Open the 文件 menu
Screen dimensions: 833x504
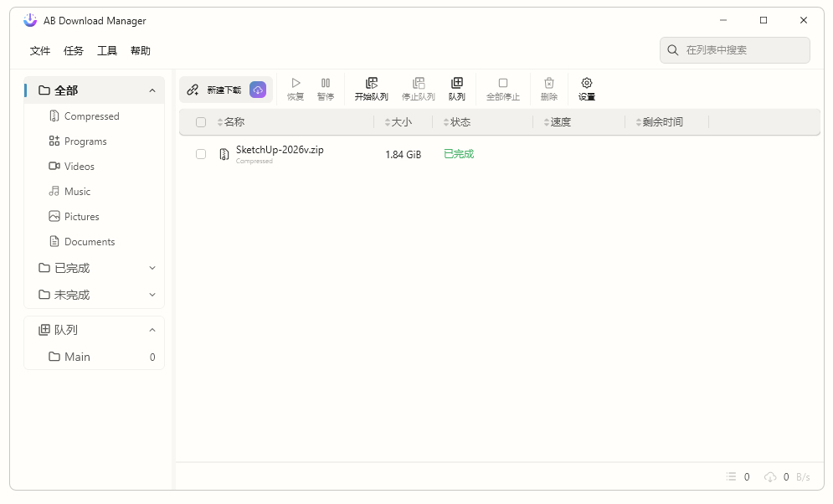(40, 51)
